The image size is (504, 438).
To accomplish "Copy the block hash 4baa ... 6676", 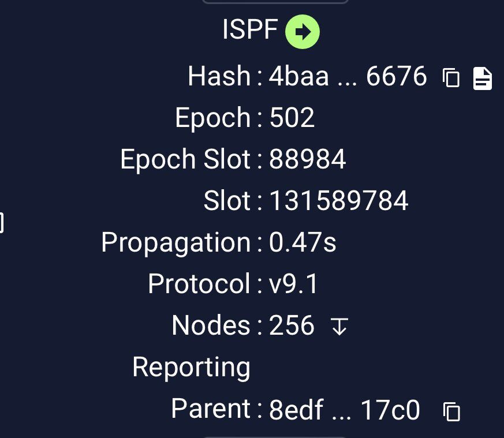I will tap(451, 78).
